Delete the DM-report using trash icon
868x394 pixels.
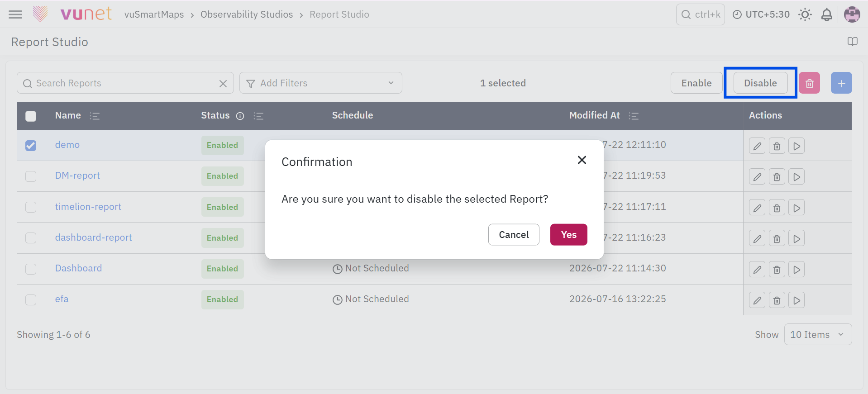click(x=777, y=177)
